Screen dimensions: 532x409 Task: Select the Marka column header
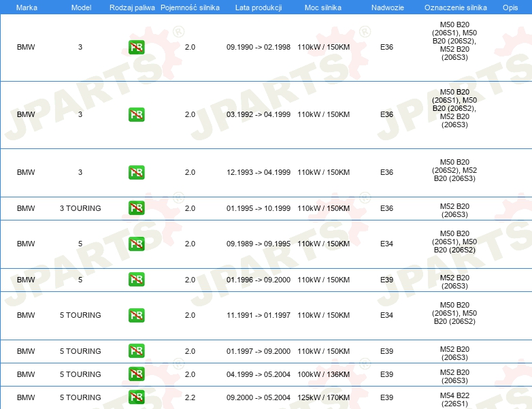(27, 7)
